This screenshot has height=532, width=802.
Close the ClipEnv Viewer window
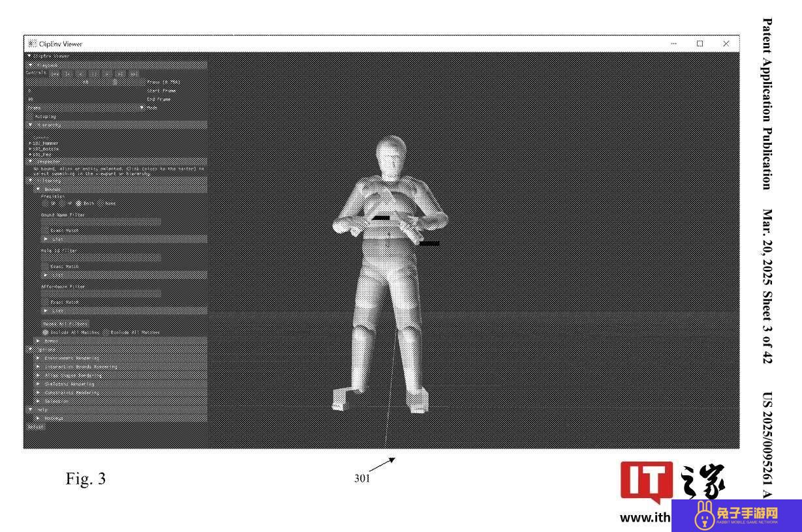coord(726,44)
